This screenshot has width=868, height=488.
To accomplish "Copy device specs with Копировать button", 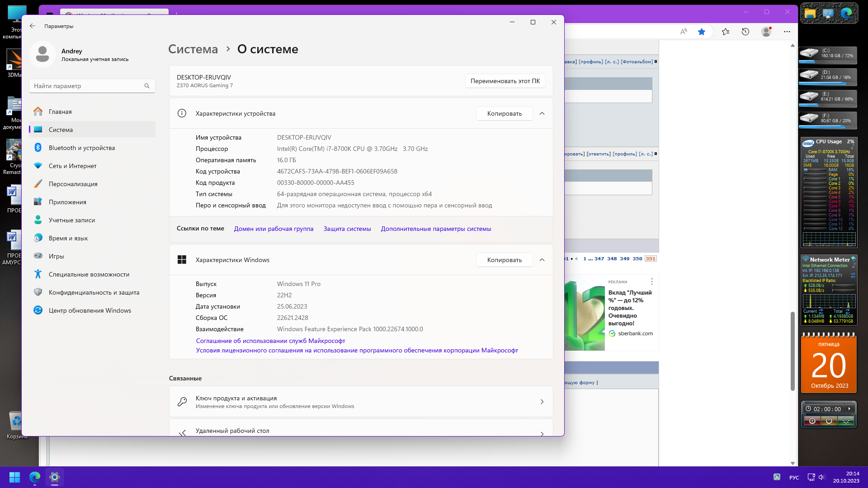I will pyautogui.click(x=504, y=113).
